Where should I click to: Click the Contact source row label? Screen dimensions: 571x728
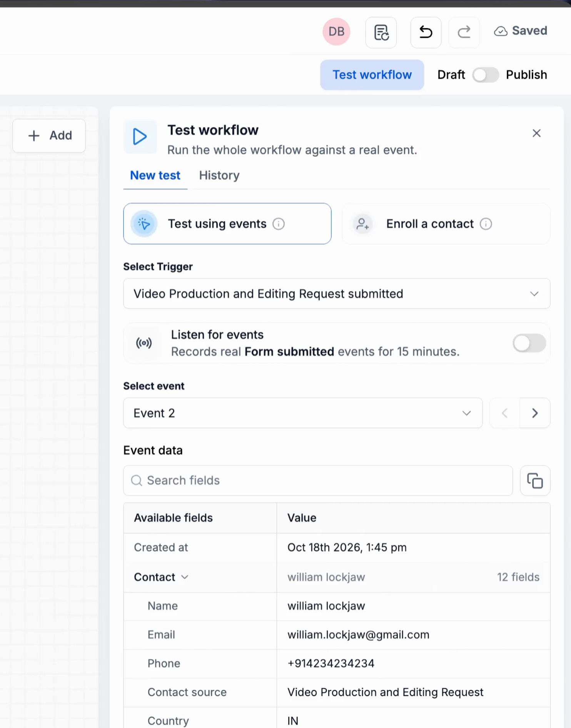pyautogui.click(x=187, y=692)
